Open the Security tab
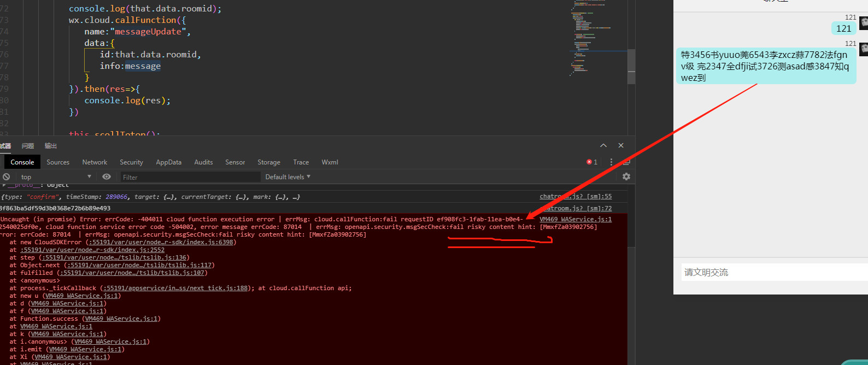This screenshot has width=868, height=365. (x=131, y=162)
